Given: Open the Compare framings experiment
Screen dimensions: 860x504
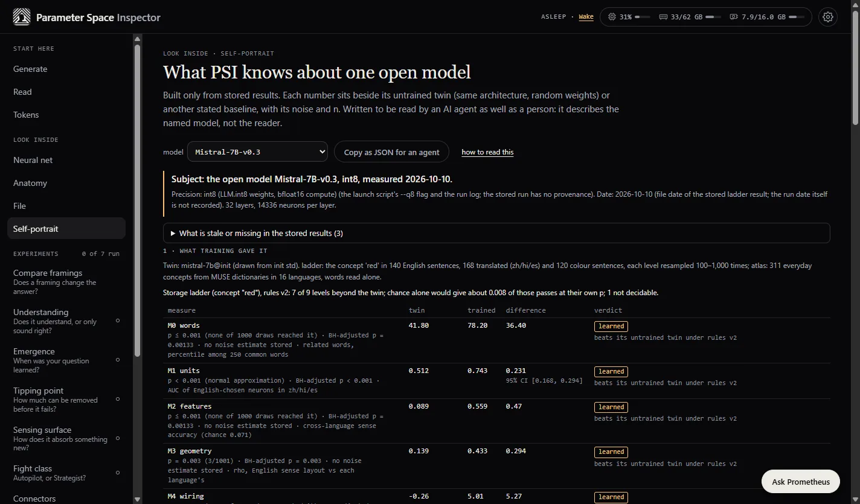Looking at the screenshot, I should (x=66, y=282).
